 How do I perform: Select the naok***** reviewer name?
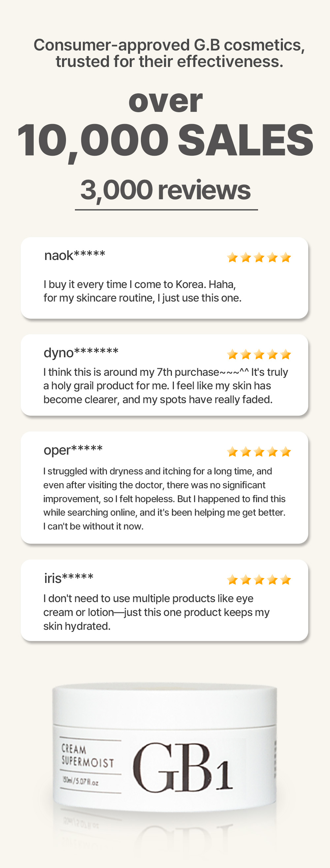pyautogui.click(x=75, y=255)
